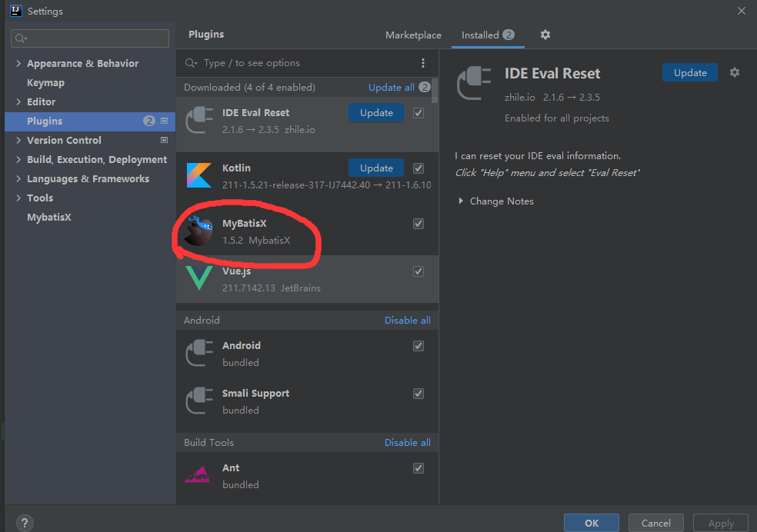
Task: Click the project-level icon on Version Control row
Action: [x=164, y=141]
